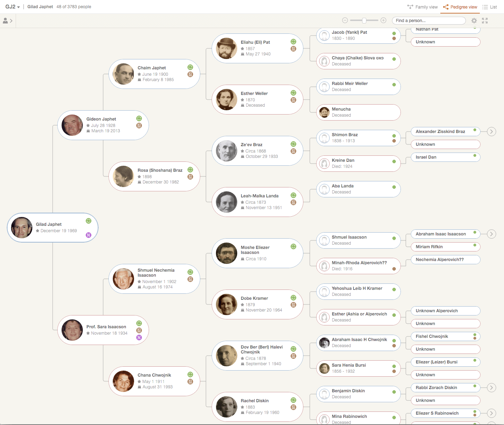Open Eliahu (Eli) Pat's Record Match icon
This screenshot has width=504, height=425.
[x=293, y=49]
